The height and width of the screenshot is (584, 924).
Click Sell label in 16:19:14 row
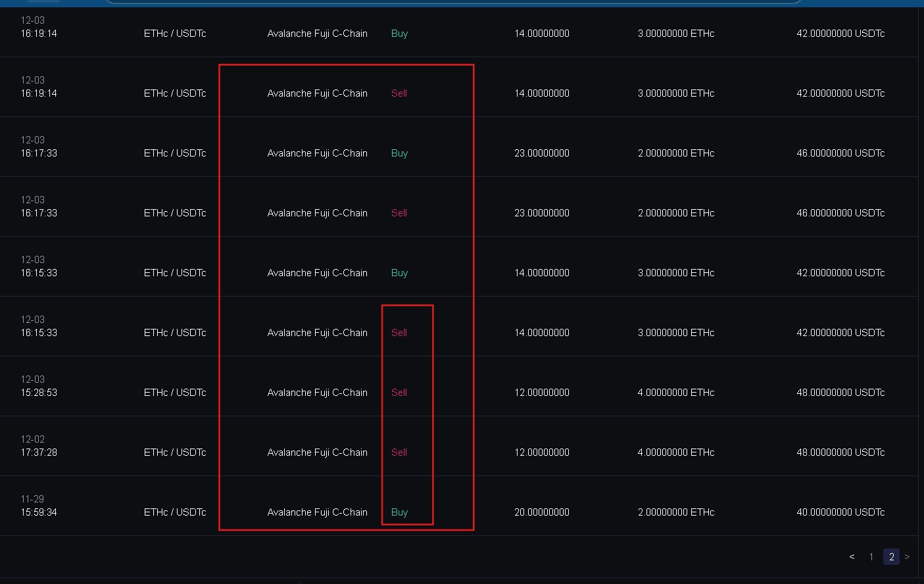pos(399,93)
